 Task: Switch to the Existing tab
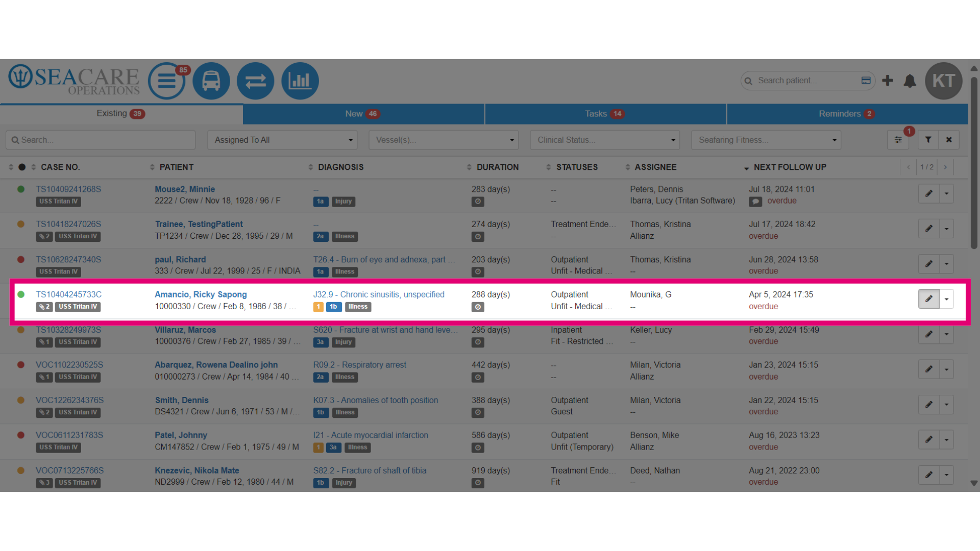(121, 114)
